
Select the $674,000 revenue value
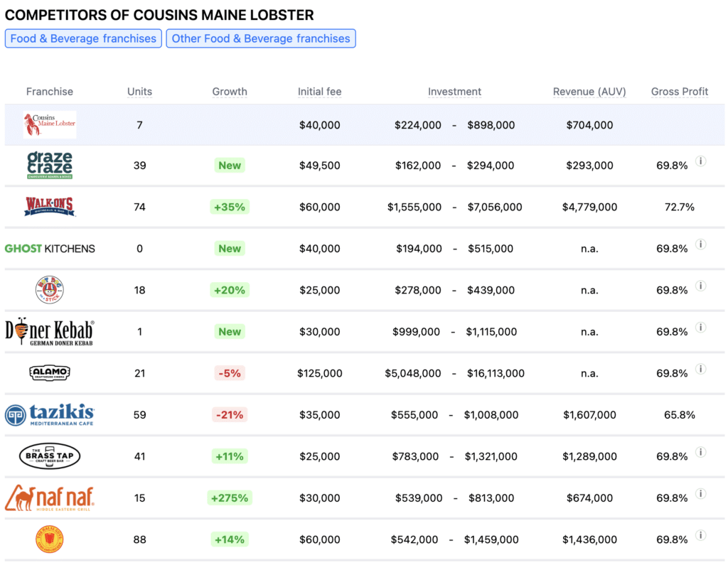tap(589, 498)
